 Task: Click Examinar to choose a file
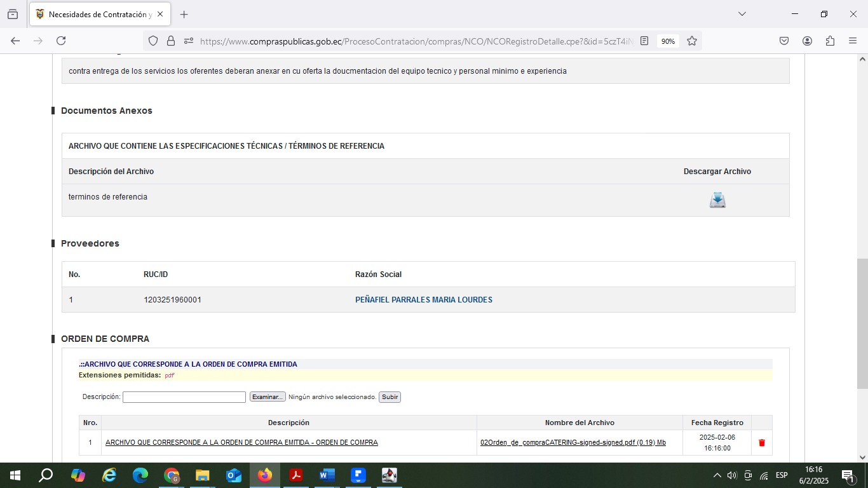point(268,397)
